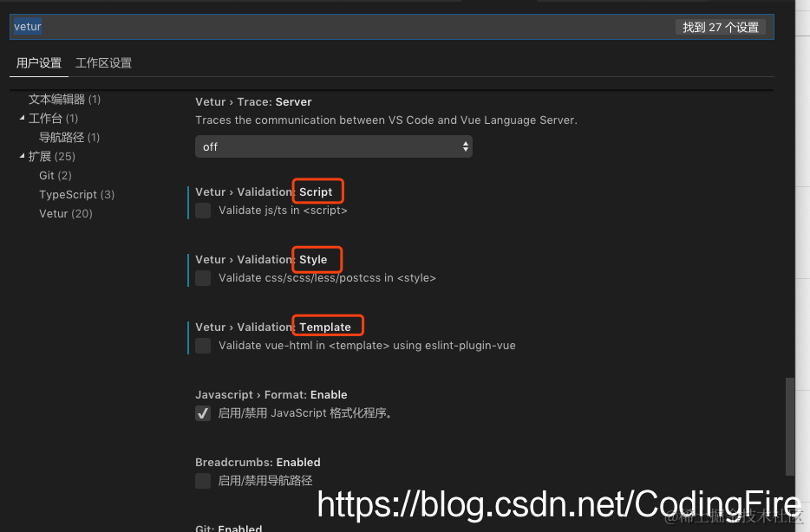Select 工作台 (1) category
This screenshot has height=532, width=810.
[x=53, y=118]
